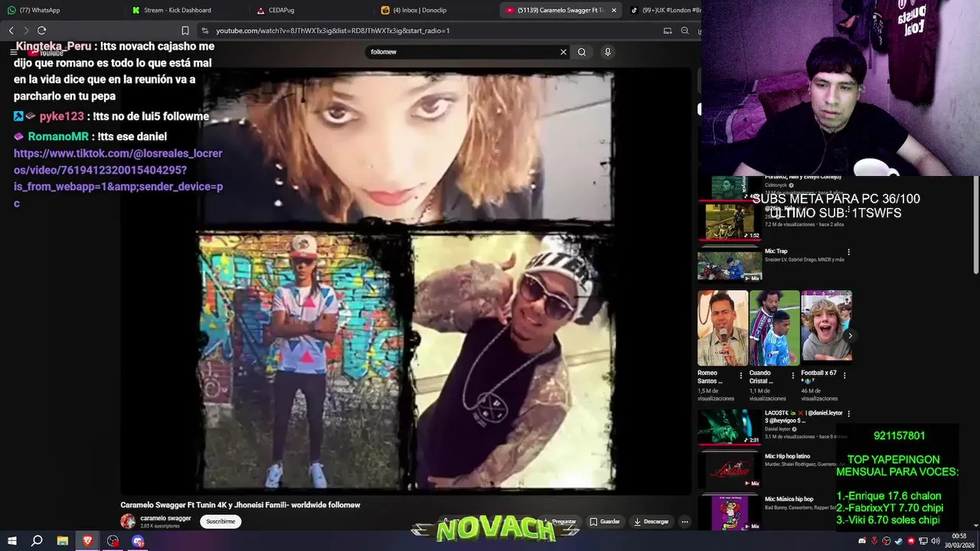Click the Preguntar button
The width and height of the screenshot is (980, 551).
point(559,522)
